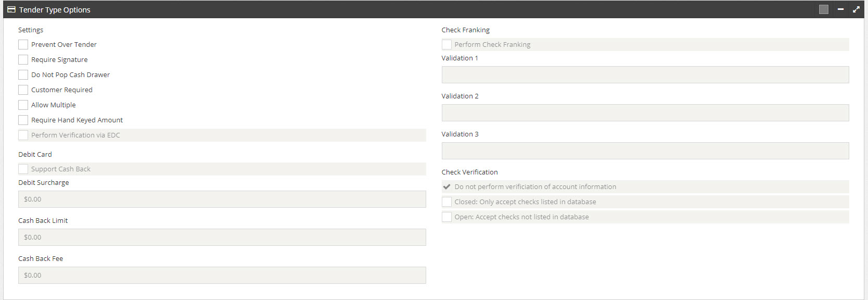Check the Require Signature option
Screen dimensions: 868x300
[x=23, y=60]
